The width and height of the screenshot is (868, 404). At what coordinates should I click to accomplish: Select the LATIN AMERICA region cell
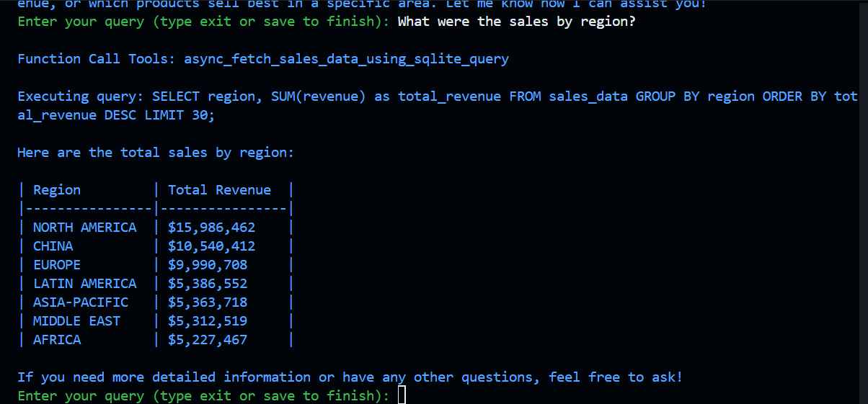click(x=84, y=284)
